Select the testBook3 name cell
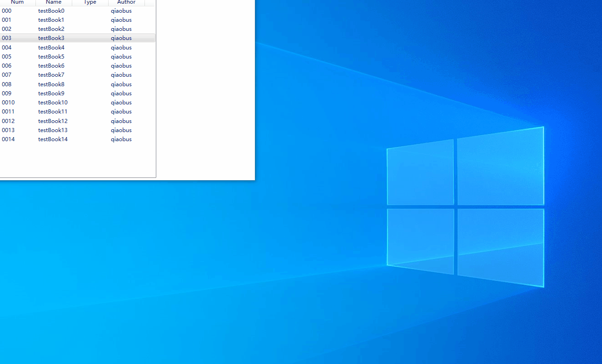 click(x=51, y=38)
